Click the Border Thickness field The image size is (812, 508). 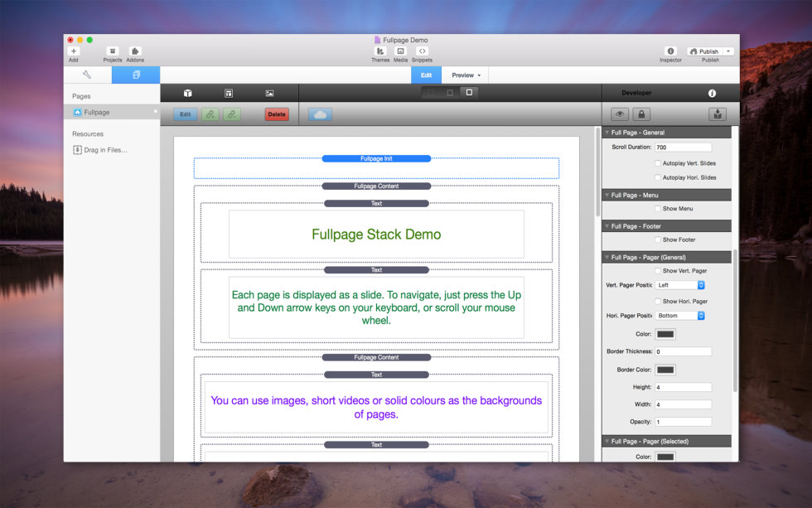(x=683, y=351)
